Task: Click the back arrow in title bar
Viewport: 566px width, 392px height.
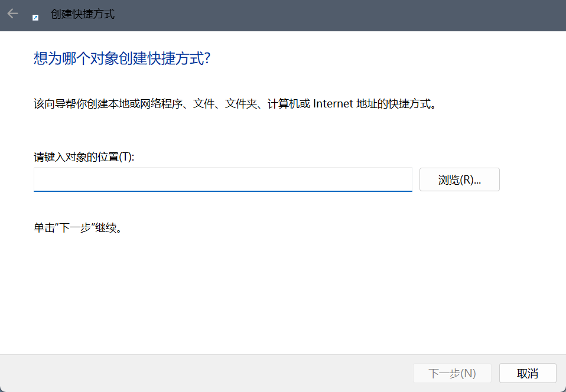Action: [12, 14]
